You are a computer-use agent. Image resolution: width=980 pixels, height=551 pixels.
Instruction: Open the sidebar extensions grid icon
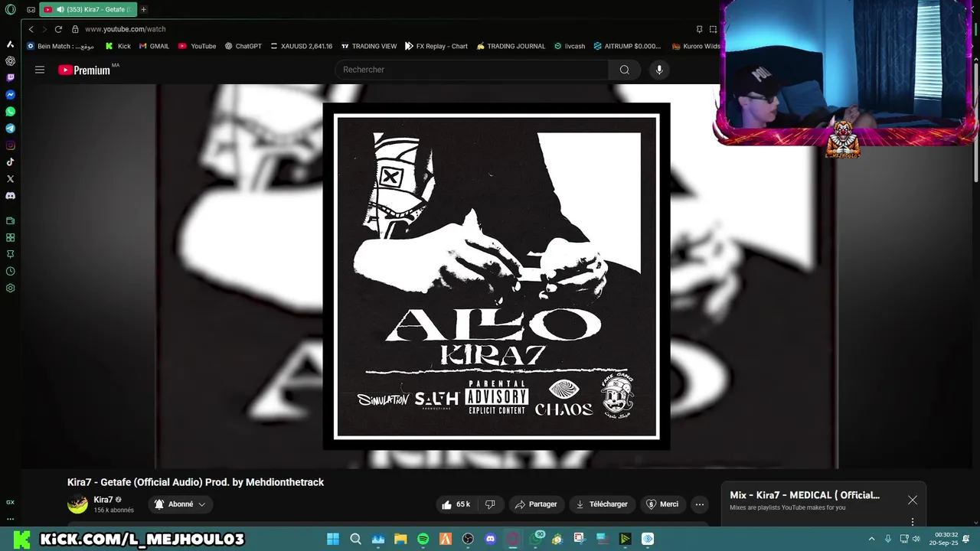tap(10, 237)
